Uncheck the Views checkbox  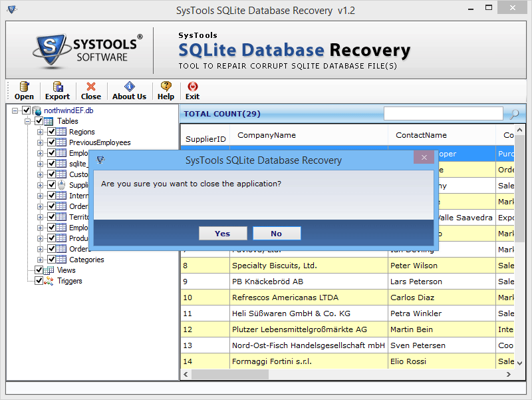(39, 270)
